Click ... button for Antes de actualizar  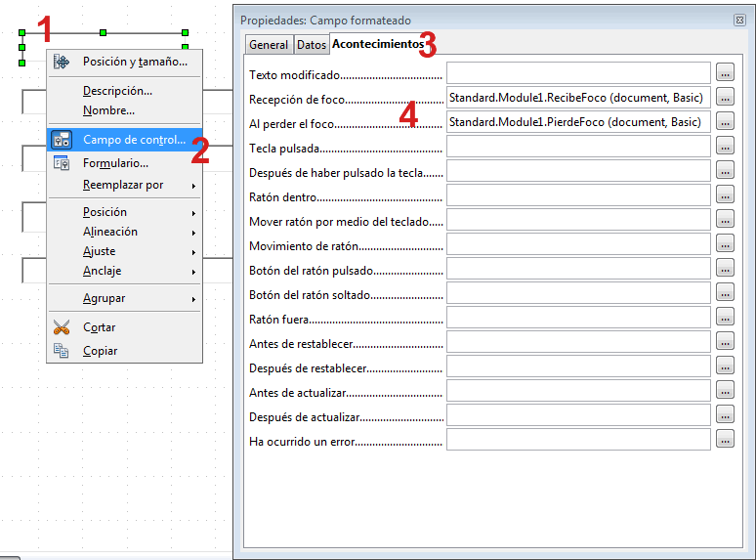click(725, 390)
